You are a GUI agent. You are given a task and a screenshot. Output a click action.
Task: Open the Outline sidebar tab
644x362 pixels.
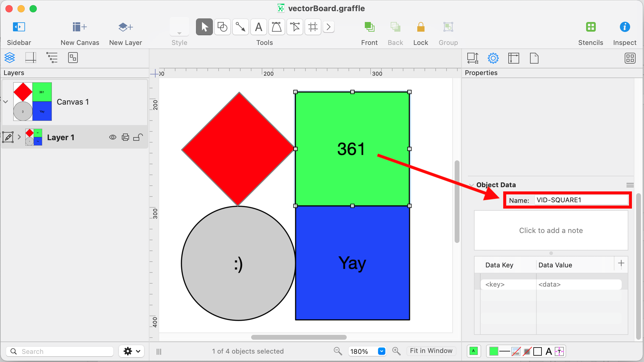52,58
